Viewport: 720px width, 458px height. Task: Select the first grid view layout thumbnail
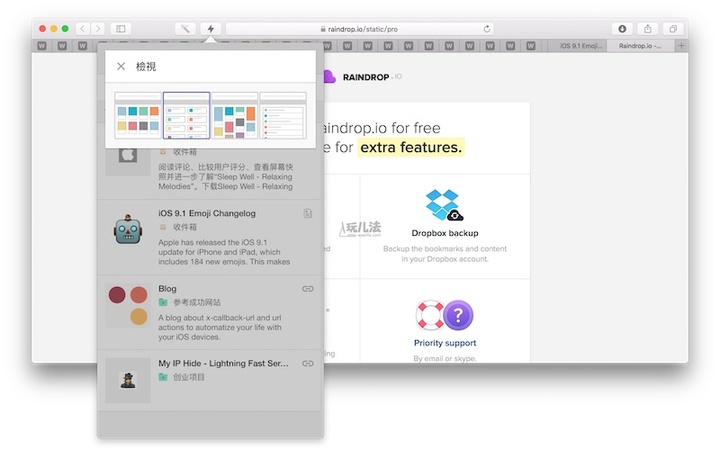click(137, 115)
